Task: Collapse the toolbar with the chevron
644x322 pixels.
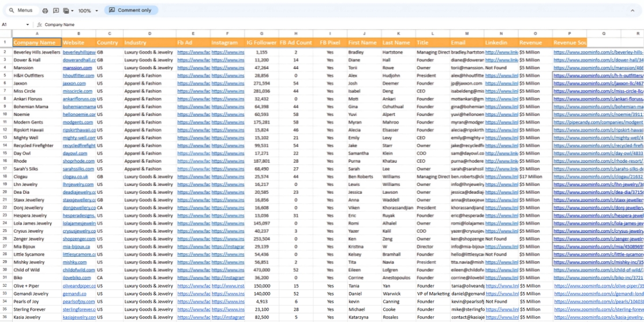Action: pyautogui.click(x=634, y=10)
